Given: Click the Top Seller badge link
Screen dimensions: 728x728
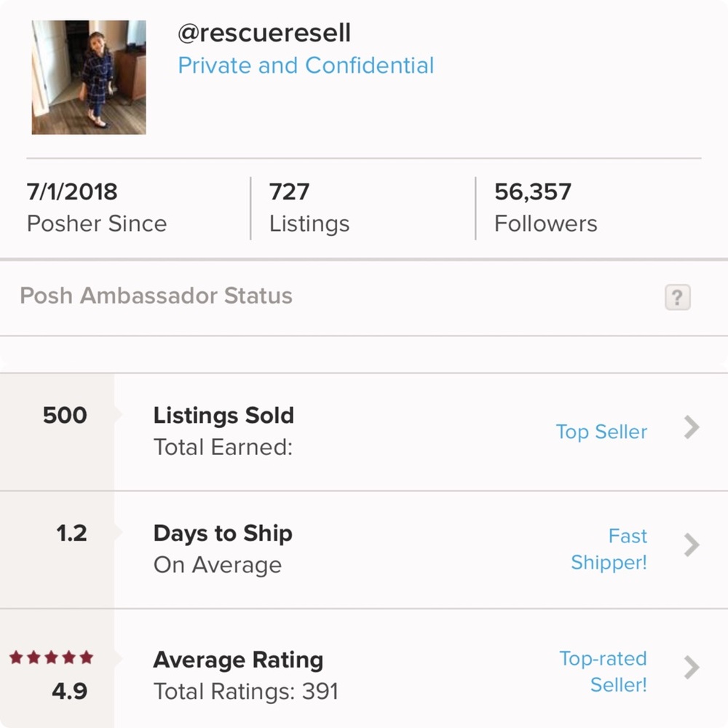Looking at the screenshot, I should coord(601,432).
